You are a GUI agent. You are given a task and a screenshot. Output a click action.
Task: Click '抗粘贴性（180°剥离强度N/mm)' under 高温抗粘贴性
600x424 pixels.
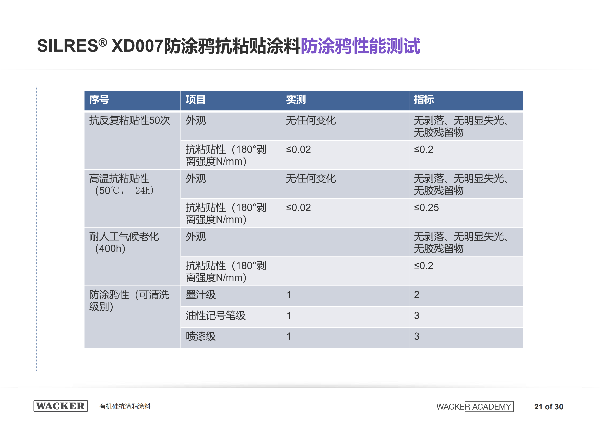pyautogui.click(x=226, y=214)
